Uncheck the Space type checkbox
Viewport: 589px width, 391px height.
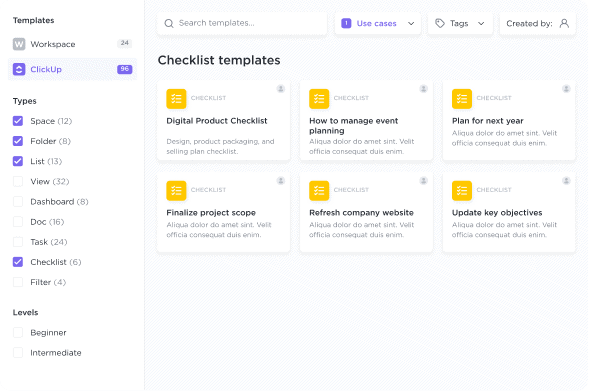[x=18, y=121]
